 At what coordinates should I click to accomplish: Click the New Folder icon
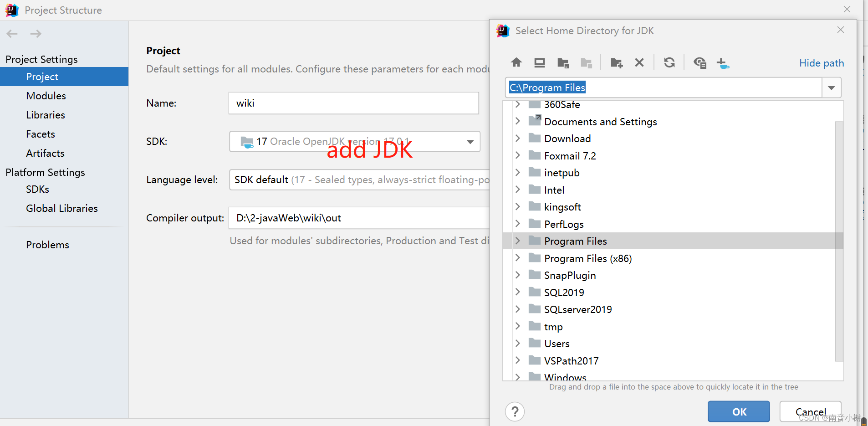pyautogui.click(x=617, y=62)
